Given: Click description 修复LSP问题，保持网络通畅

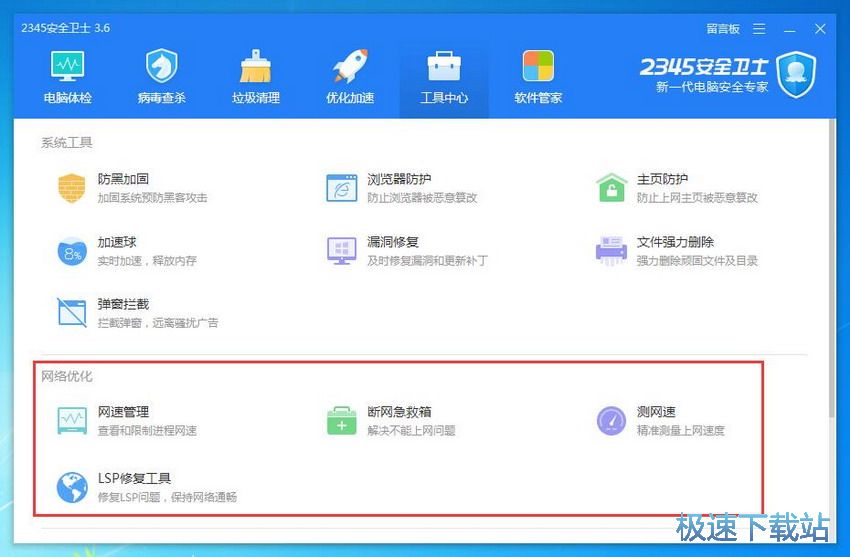Looking at the screenshot, I should [x=167, y=497].
